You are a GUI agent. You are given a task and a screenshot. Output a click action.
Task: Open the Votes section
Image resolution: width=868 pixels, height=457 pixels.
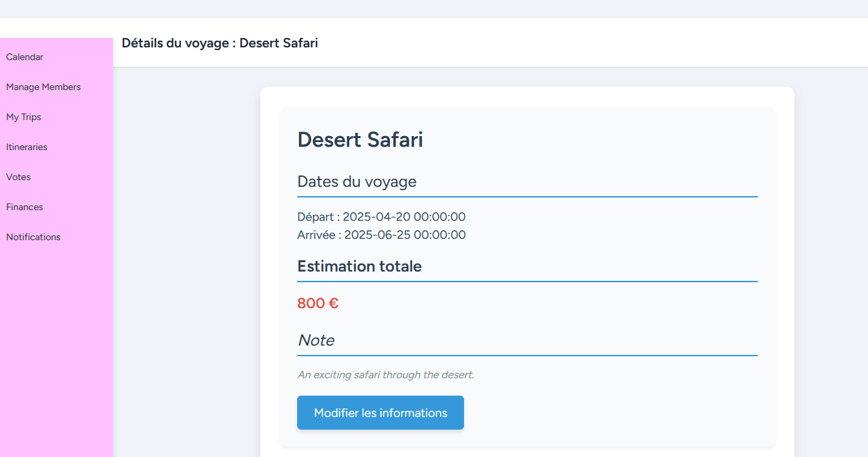click(x=19, y=177)
